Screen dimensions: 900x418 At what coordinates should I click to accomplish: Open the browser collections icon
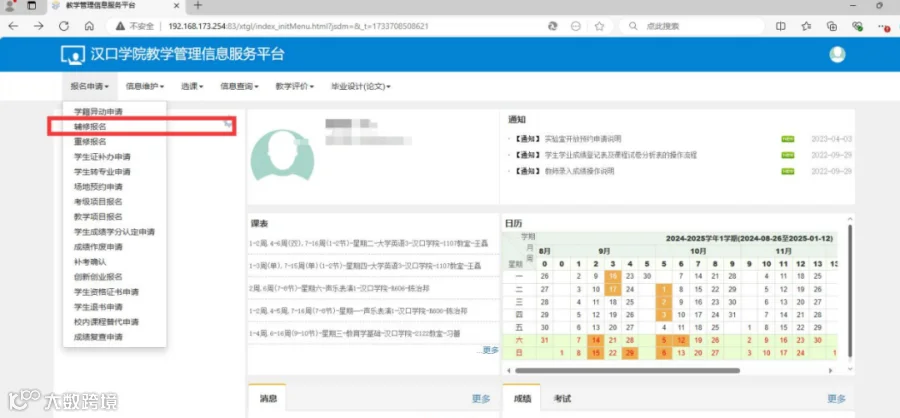pos(832,26)
